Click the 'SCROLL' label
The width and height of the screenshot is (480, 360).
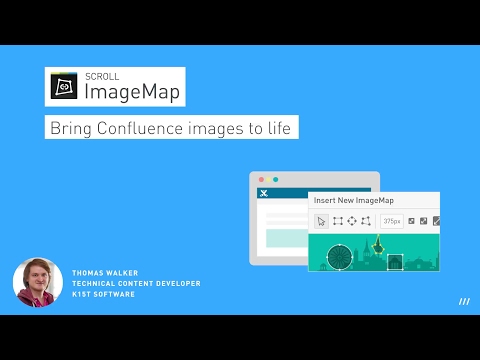pos(102,77)
